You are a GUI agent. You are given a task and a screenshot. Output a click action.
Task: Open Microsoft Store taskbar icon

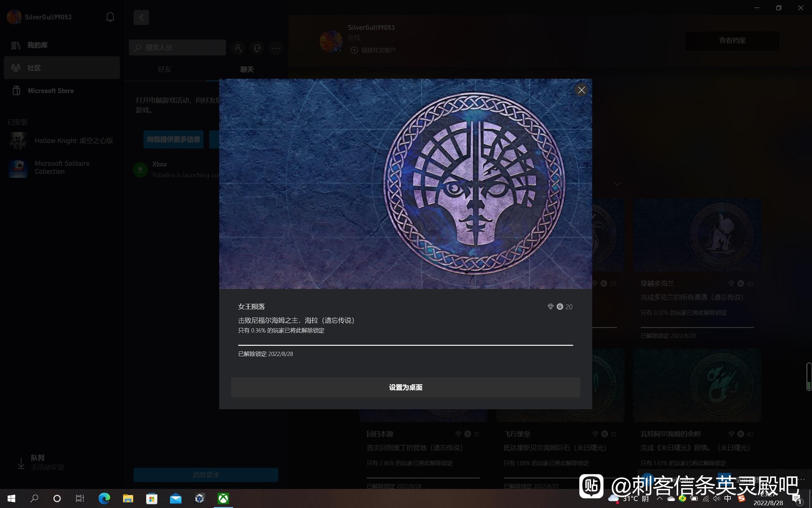[152, 498]
